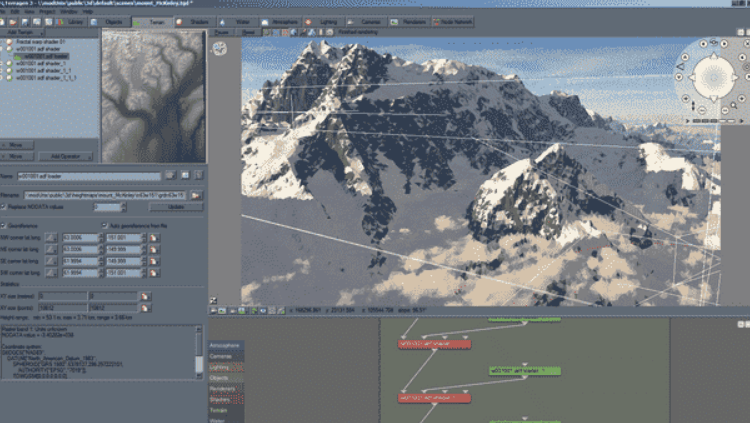Expand the Fractal warp shader 01 node
750x423 pixels.
(2, 42)
